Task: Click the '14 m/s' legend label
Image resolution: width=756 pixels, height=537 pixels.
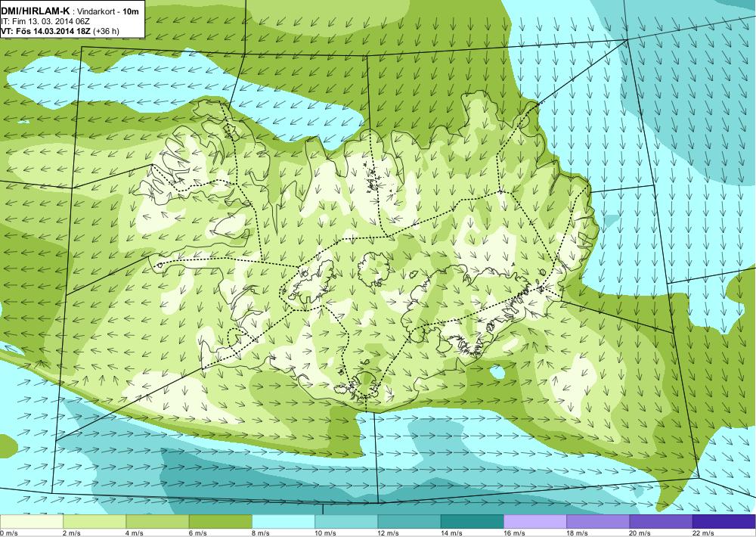Action: [452, 533]
